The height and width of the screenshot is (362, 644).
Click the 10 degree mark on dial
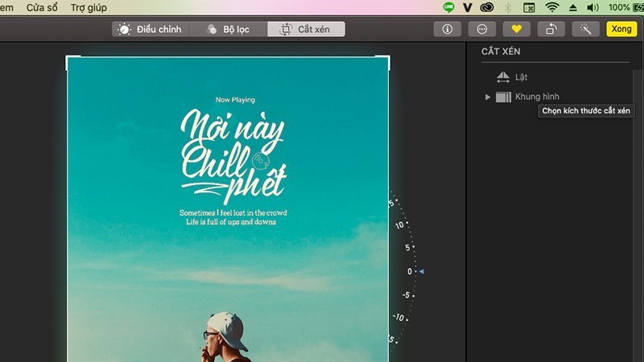point(399,225)
